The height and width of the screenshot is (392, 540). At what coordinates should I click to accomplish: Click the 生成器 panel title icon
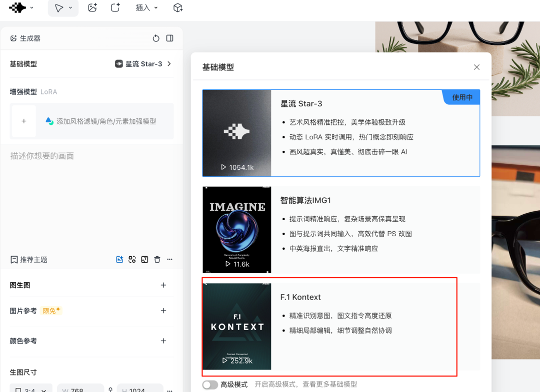click(x=13, y=38)
